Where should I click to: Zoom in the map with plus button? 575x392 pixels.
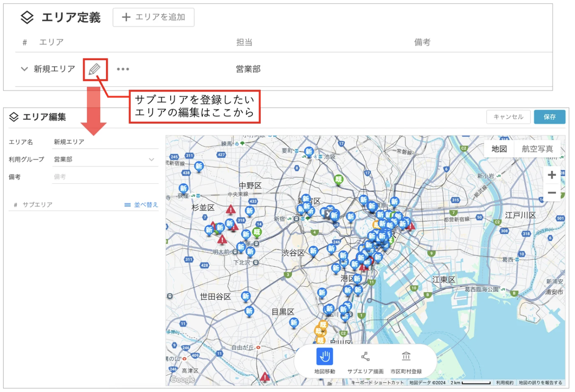[x=552, y=175]
